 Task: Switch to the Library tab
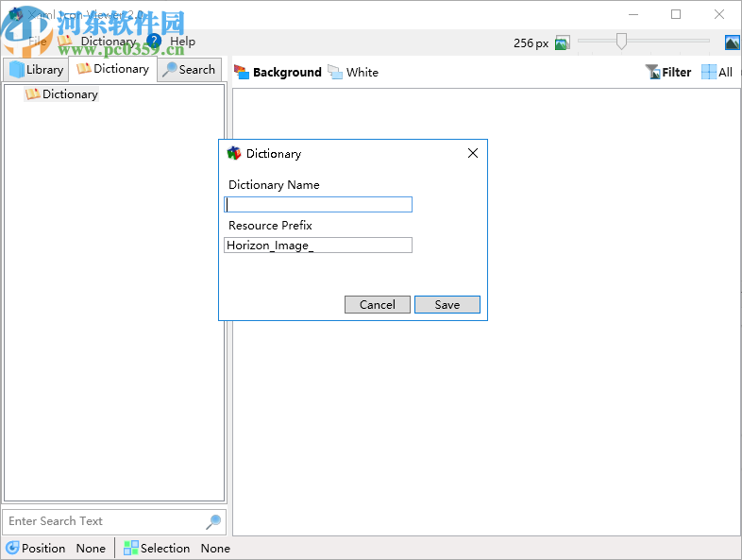coord(36,70)
